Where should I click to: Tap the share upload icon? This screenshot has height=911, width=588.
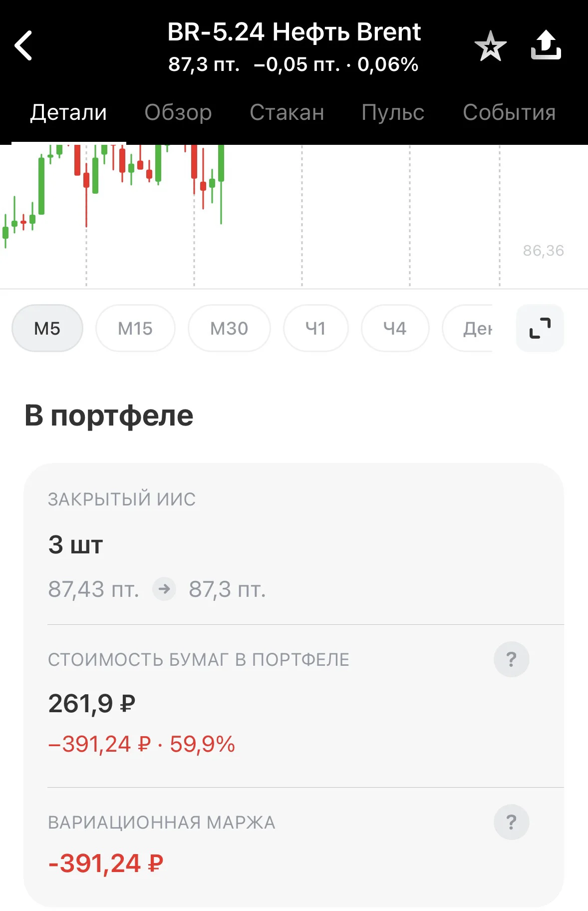tap(546, 45)
